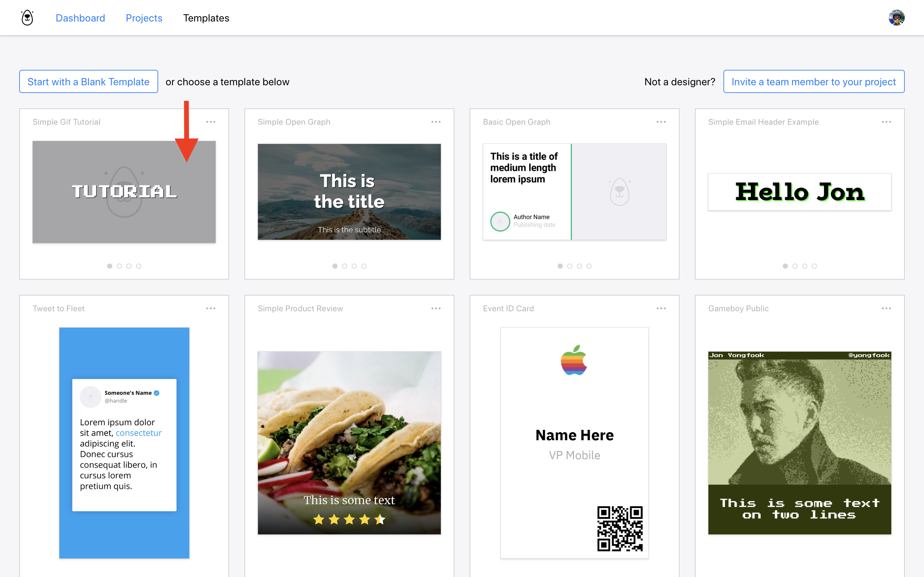Open Simple Email Header Example options menu

(886, 122)
